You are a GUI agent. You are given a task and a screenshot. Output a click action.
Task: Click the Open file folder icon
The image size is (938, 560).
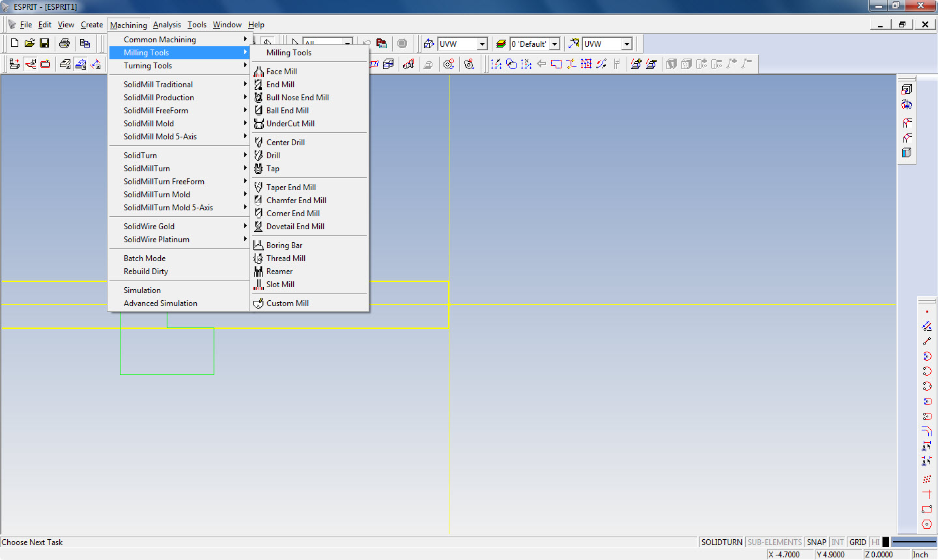(x=29, y=44)
